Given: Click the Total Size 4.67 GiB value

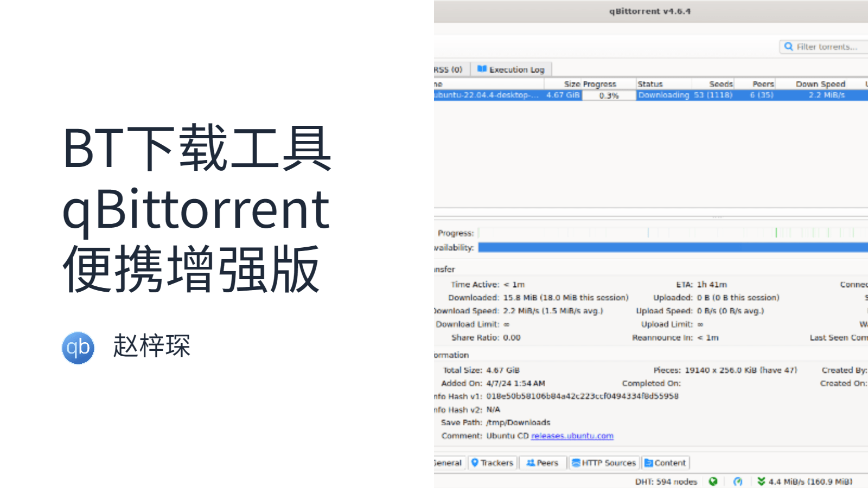Looking at the screenshot, I should click(x=503, y=370).
